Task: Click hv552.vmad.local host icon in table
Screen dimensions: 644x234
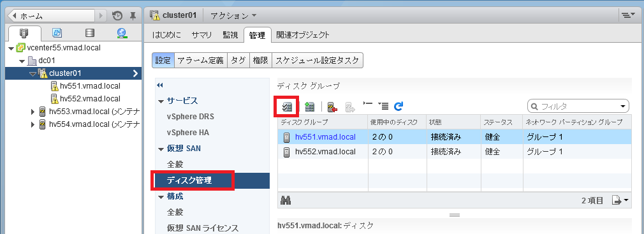Action: 287,152
